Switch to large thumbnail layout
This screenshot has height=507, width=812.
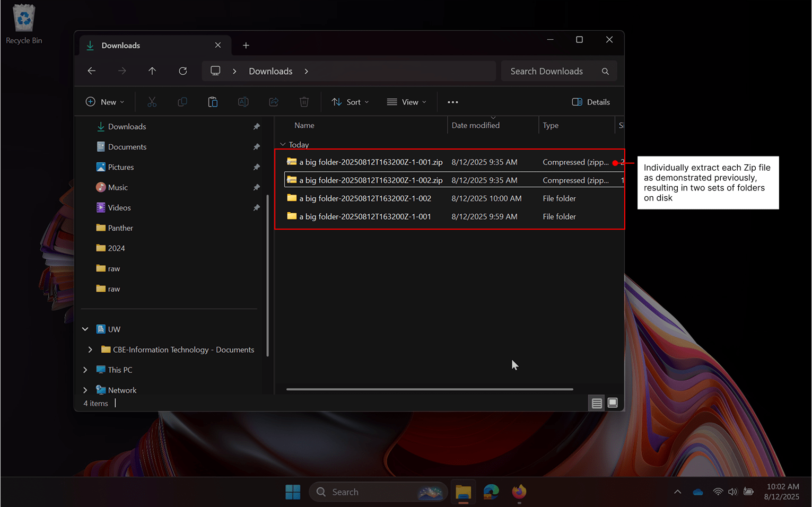tap(613, 403)
